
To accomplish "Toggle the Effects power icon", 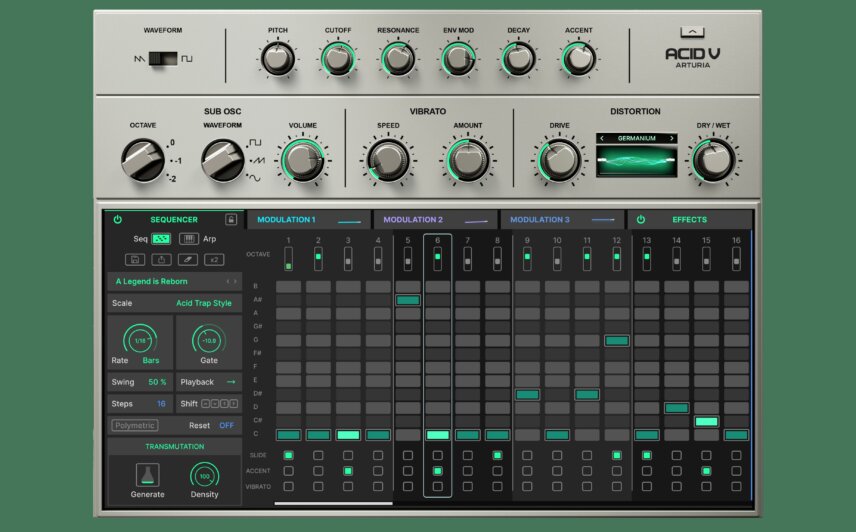I will tap(641, 219).
